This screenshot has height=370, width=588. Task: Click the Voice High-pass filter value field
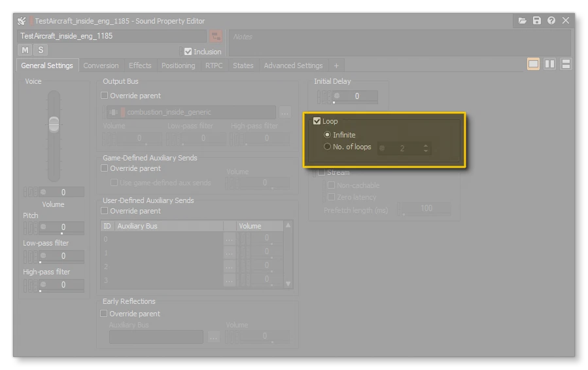(x=61, y=285)
